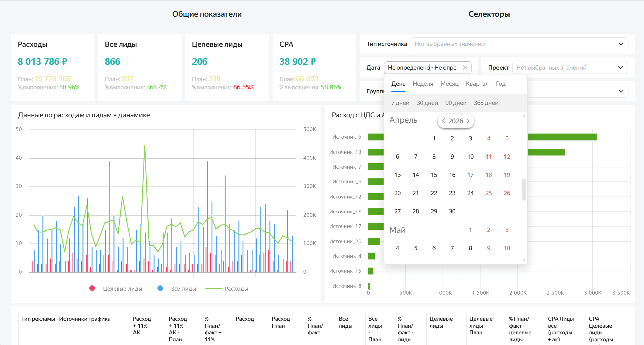
Task: Click Источник_5 green bar
Action: click(x=562, y=137)
